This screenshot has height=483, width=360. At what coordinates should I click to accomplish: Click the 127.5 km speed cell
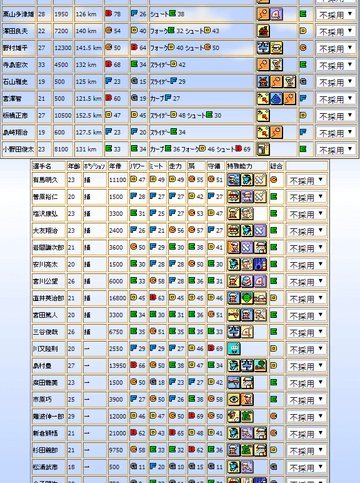click(88, 132)
